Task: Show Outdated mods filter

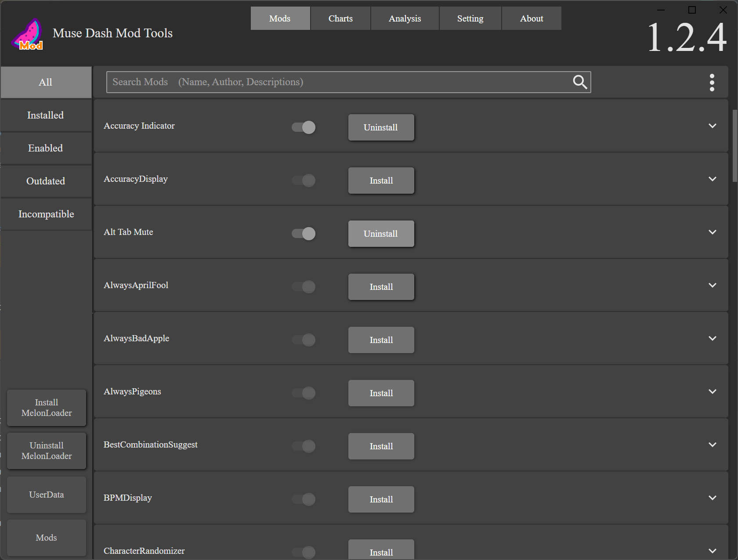Action: 46,181
